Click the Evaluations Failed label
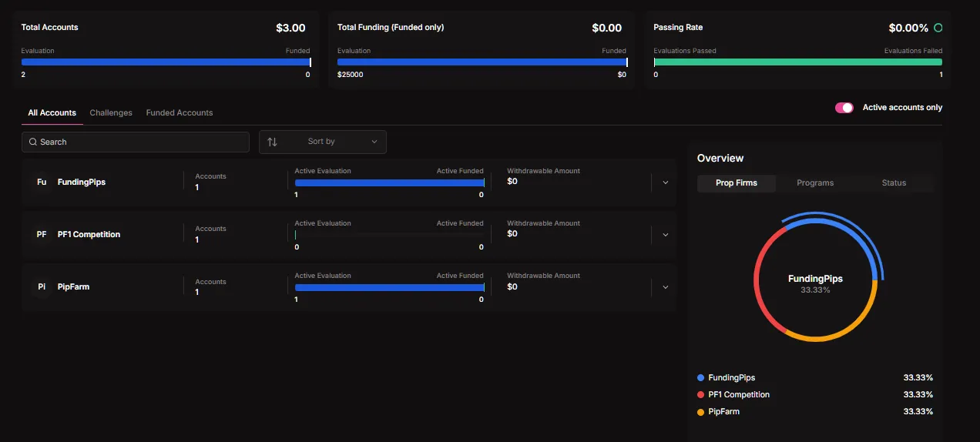The image size is (980, 442). pos(913,51)
